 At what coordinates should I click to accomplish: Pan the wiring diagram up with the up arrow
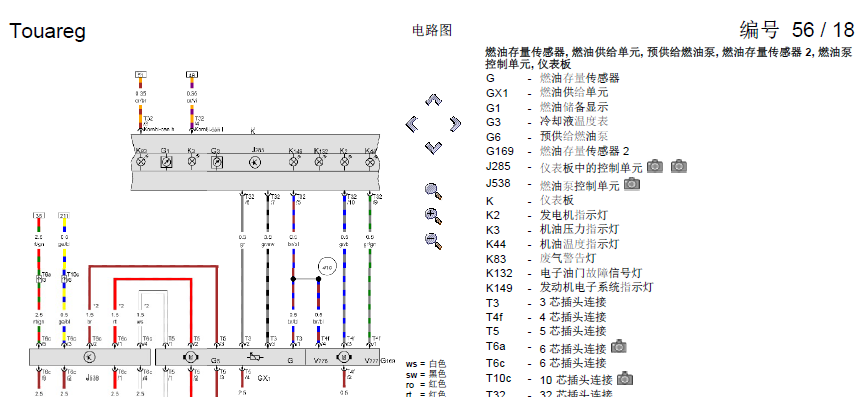pyautogui.click(x=433, y=100)
